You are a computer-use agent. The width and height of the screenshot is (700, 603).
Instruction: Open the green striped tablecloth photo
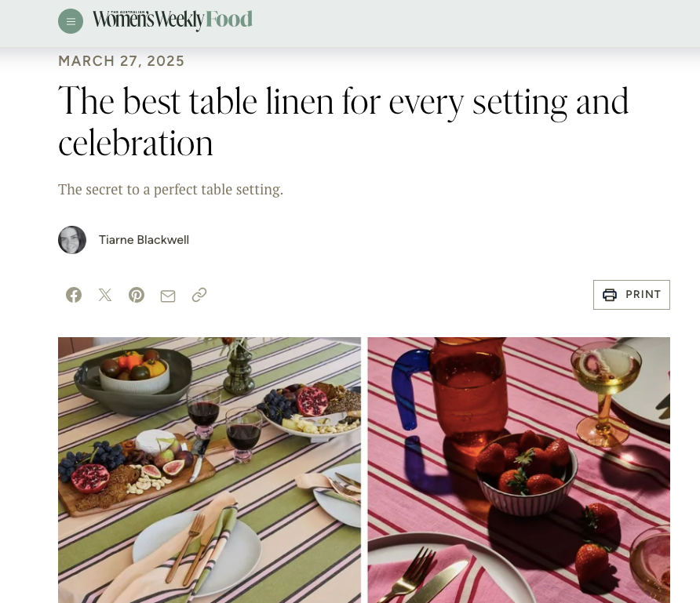[x=210, y=470]
